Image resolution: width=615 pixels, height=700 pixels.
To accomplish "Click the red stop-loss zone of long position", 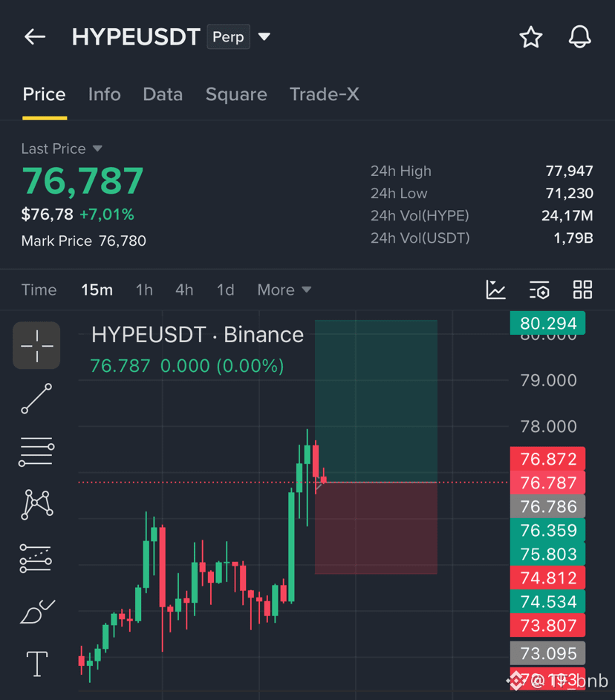I will [x=376, y=528].
